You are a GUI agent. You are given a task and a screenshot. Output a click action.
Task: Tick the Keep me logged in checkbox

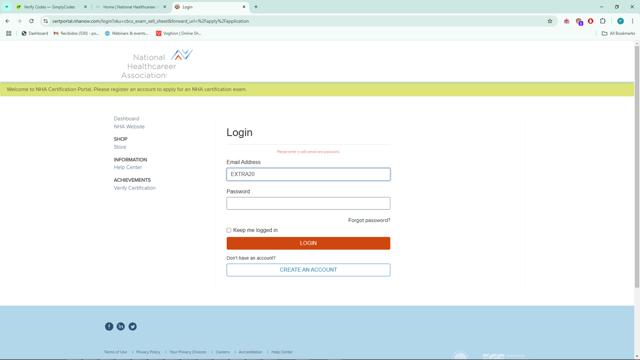229,230
